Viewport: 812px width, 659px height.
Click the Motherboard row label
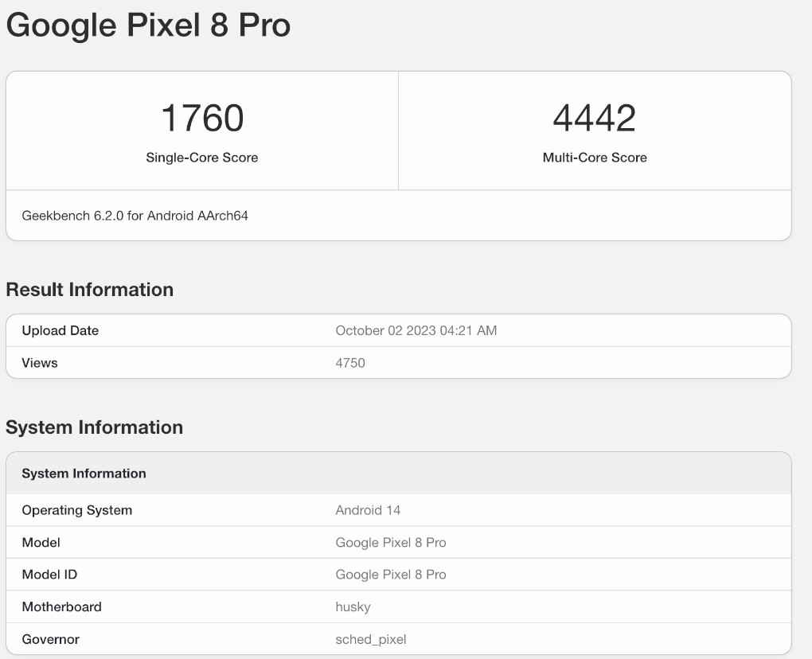(62, 606)
